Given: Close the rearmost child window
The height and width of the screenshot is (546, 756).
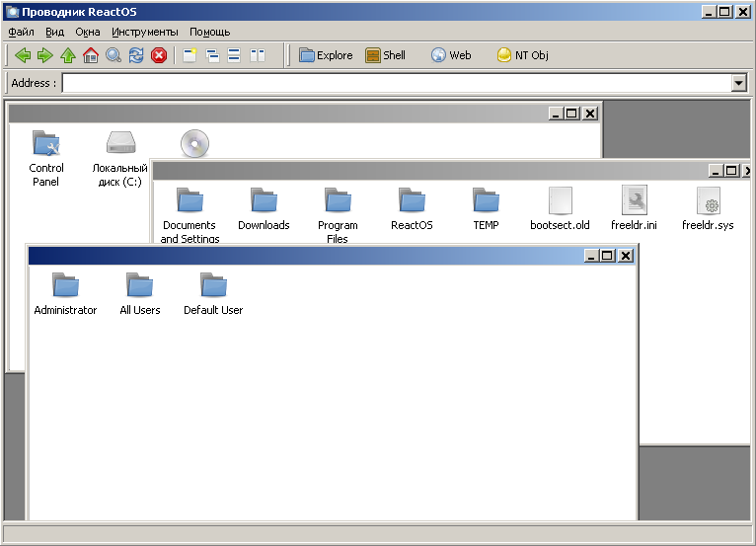Looking at the screenshot, I should (x=590, y=114).
